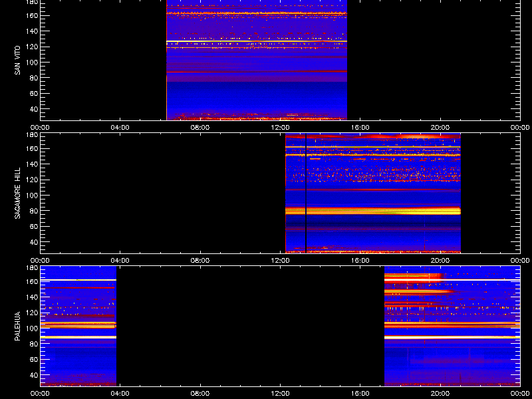Click the PALEHUA station axis label
The width and height of the screenshot is (532, 399).
tap(17, 326)
